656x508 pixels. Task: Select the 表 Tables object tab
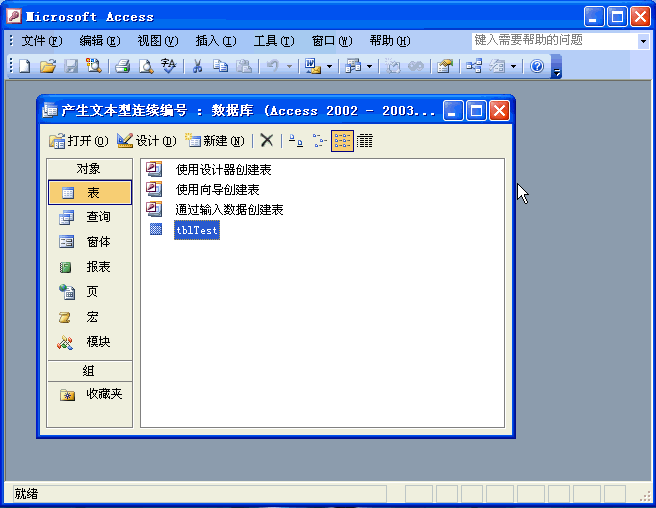coord(90,192)
